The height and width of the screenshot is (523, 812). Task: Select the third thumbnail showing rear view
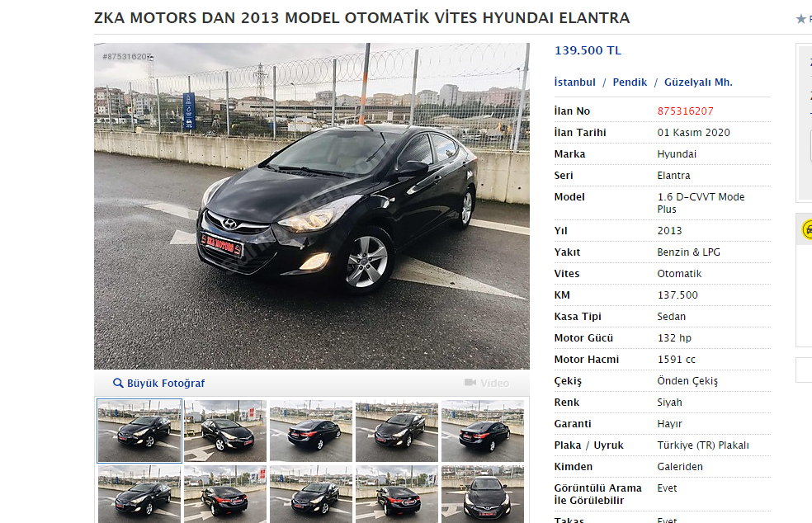[x=311, y=431]
